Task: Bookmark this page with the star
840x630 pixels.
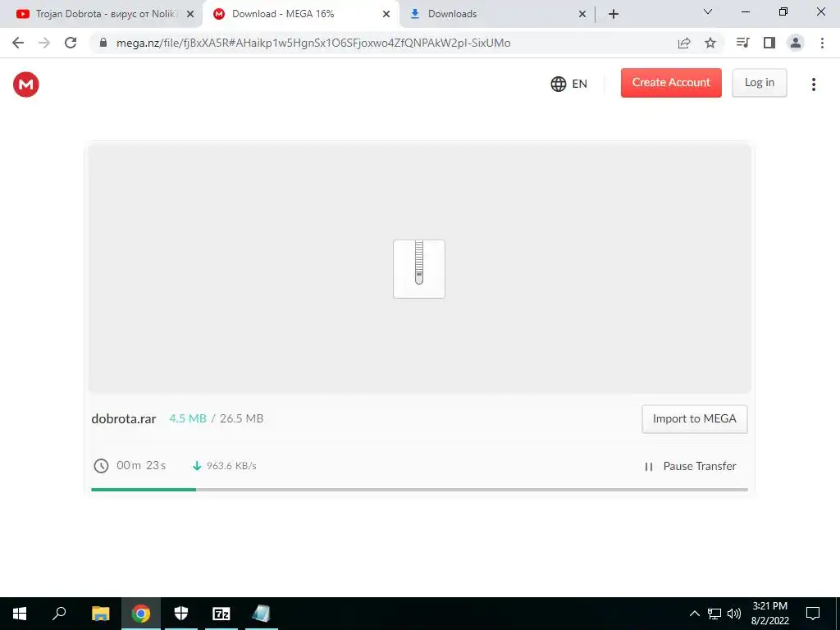Action: [710, 43]
